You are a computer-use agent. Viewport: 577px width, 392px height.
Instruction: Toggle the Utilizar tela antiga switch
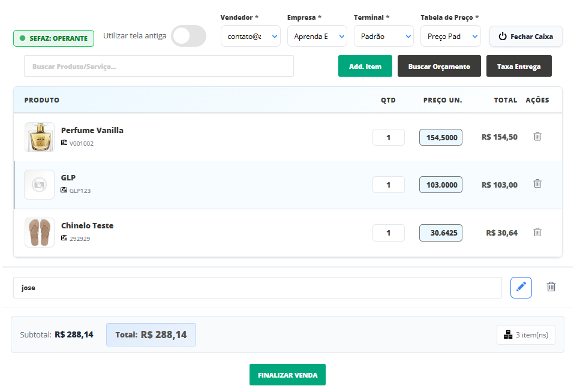[188, 36]
